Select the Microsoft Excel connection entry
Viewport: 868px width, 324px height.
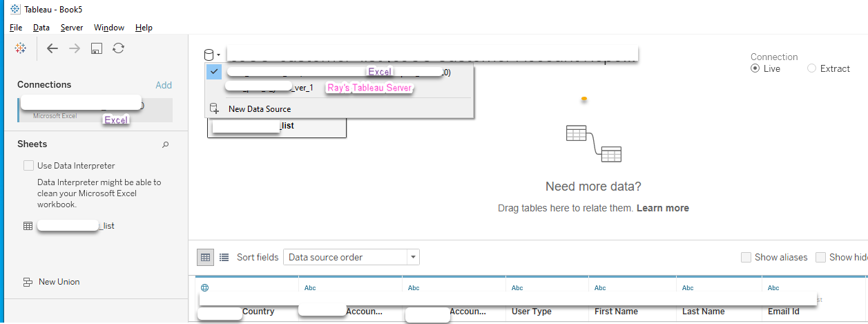click(95, 110)
